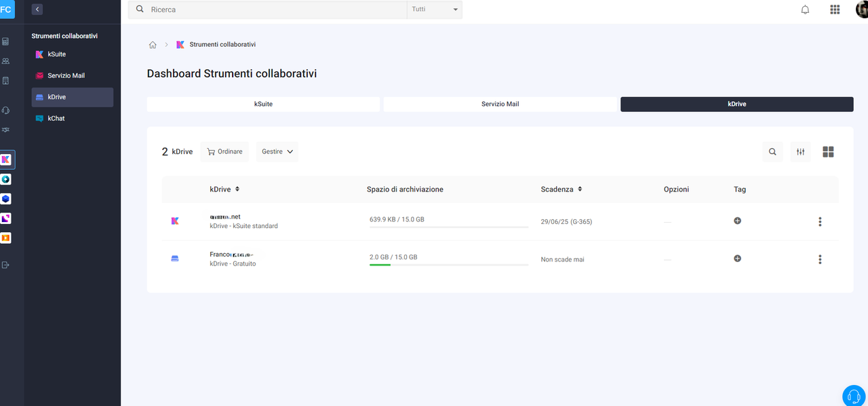868x406 pixels.
Task: Collapse the sidebar with the back chevron
Action: point(37,9)
